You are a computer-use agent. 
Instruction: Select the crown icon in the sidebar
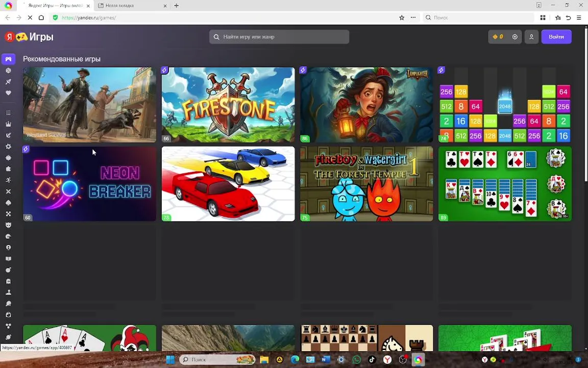pyautogui.click(x=8, y=124)
